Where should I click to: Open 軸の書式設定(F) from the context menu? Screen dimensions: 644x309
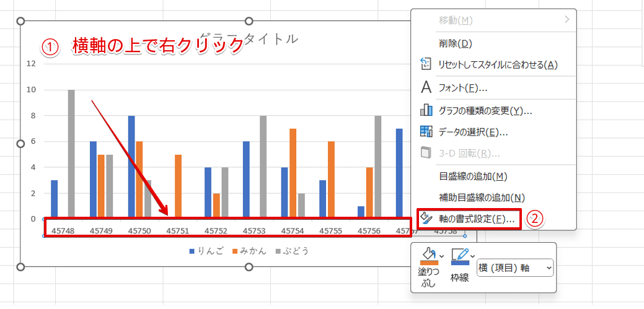[477, 219]
